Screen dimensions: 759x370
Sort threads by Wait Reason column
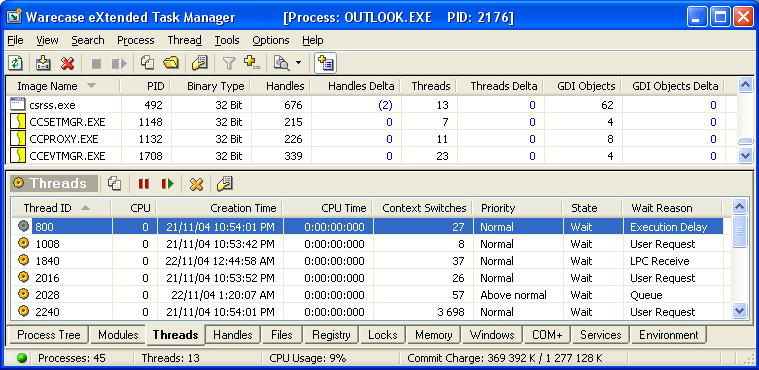click(672, 208)
